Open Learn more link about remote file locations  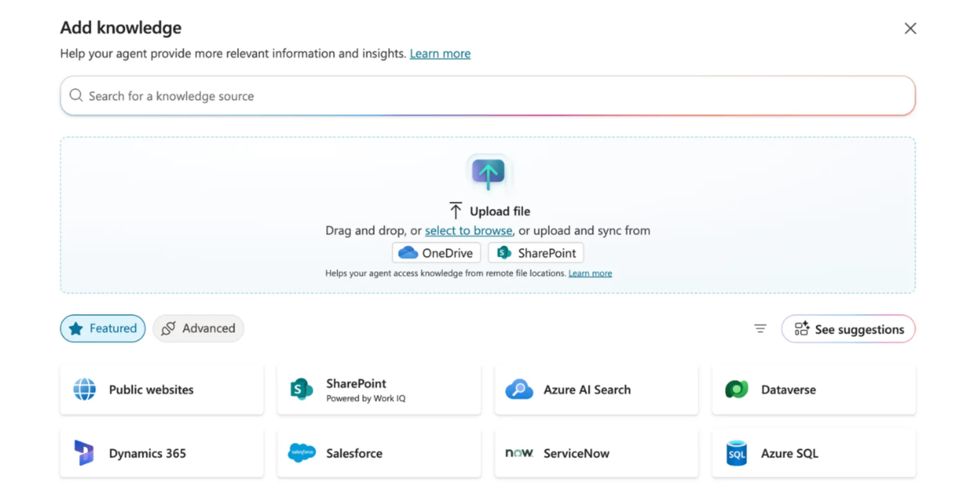pyautogui.click(x=590, y=273)
